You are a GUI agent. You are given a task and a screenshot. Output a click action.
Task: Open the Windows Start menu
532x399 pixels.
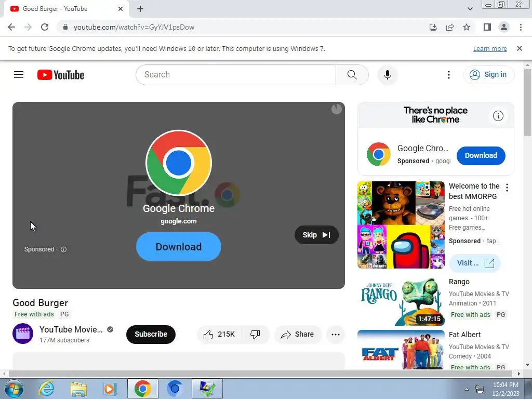pyautogui.click(x=14, y=389)
